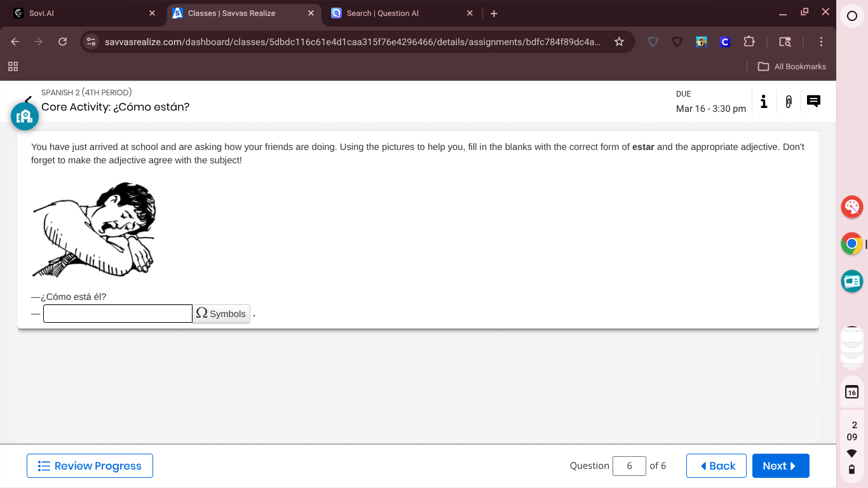Click the teal school home icon
This screenshot has height=488, width=868.
click(x=25, y=116)
